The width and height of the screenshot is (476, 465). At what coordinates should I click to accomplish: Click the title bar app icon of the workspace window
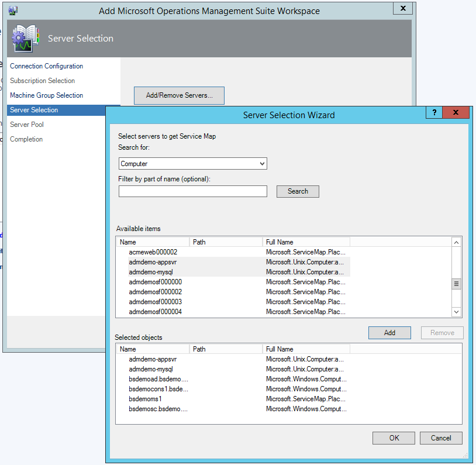(x=13, y=11)
